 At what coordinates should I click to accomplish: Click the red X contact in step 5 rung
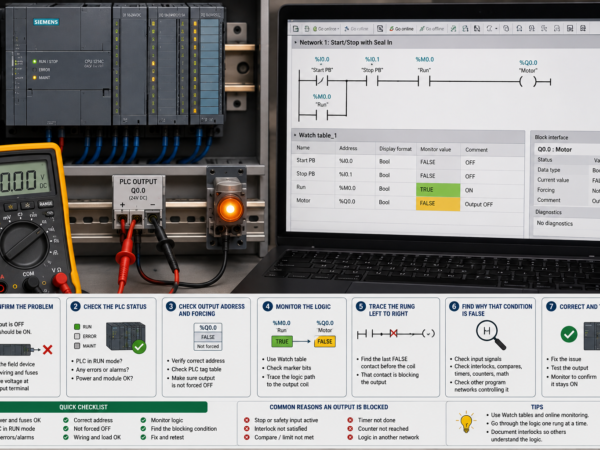(x=393, y=334)
